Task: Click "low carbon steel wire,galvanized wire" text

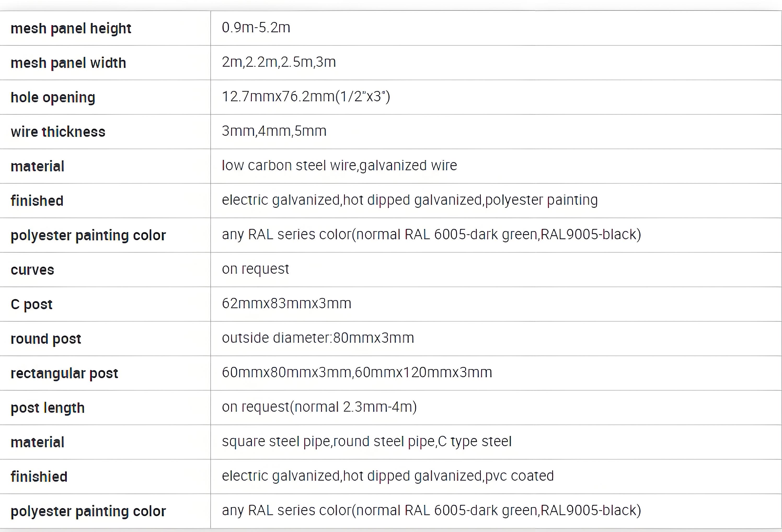Action: click(339, 166)
